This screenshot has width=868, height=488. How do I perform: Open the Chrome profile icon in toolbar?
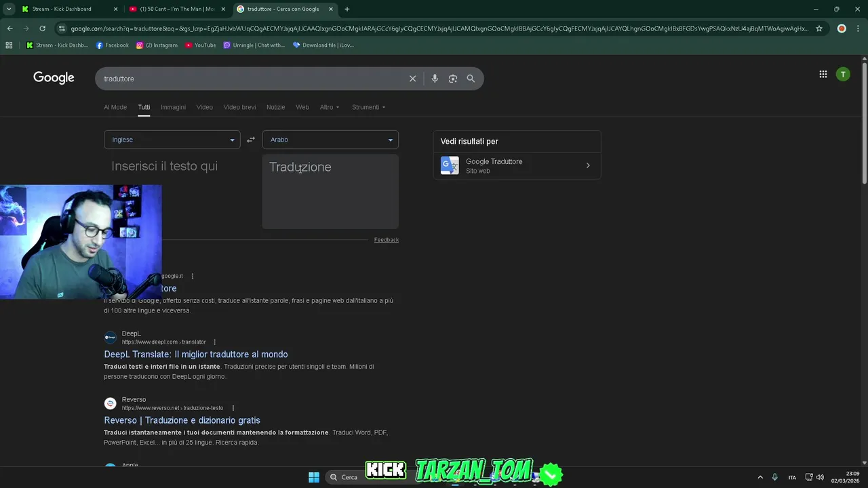point(842,28)
